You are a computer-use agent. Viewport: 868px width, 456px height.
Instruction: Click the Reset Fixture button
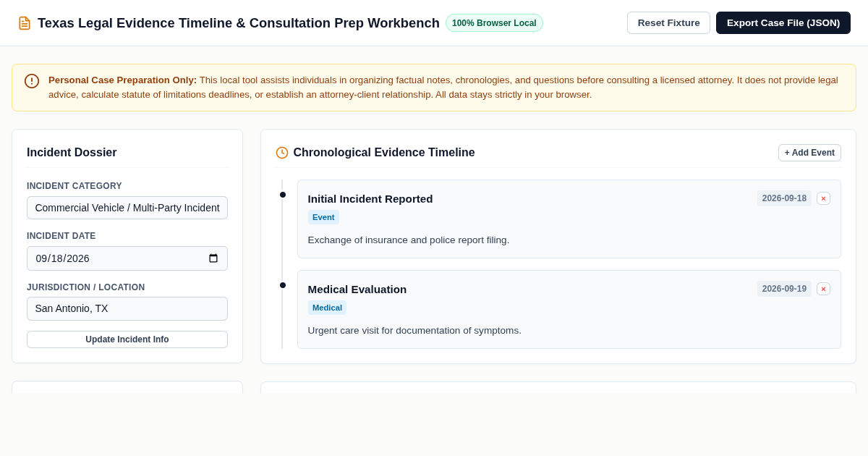pos(668,22)
